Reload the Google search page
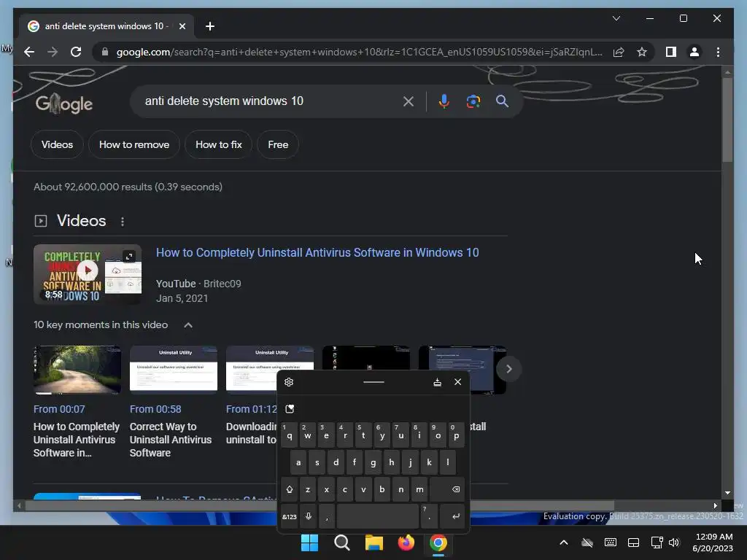The image size is (747, 560). tap(76, 52)
